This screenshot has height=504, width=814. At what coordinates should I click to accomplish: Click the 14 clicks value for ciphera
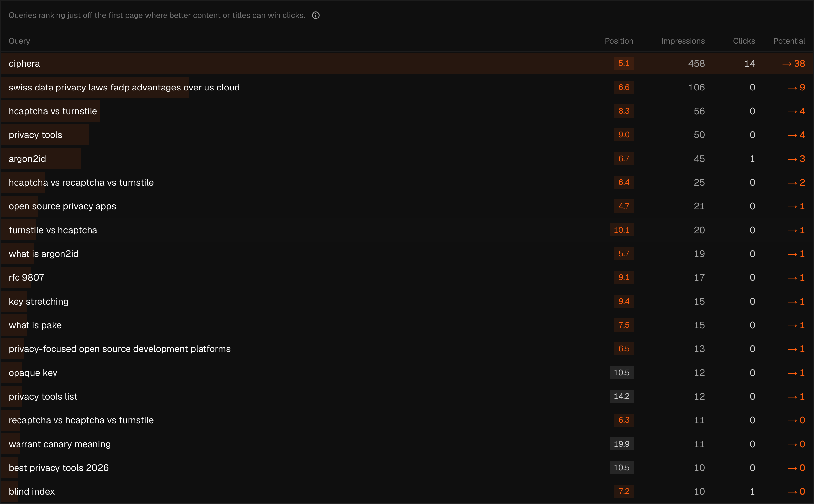coord(749,63)
